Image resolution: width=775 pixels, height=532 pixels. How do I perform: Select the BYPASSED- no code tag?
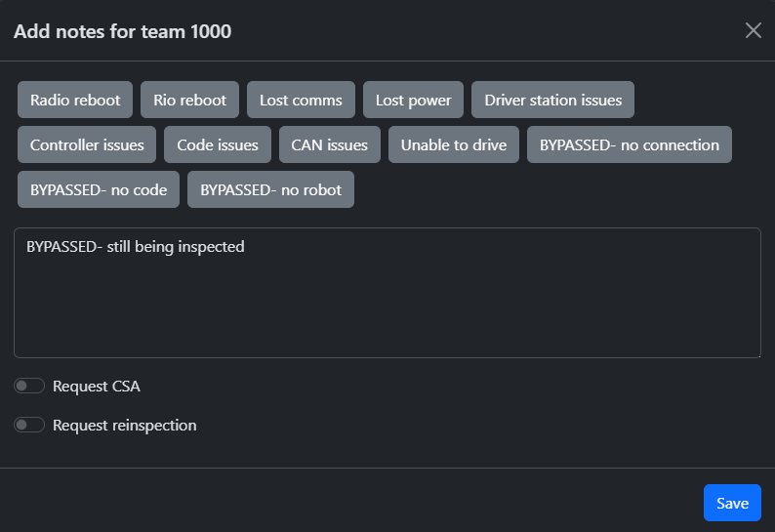coord(99,189)
